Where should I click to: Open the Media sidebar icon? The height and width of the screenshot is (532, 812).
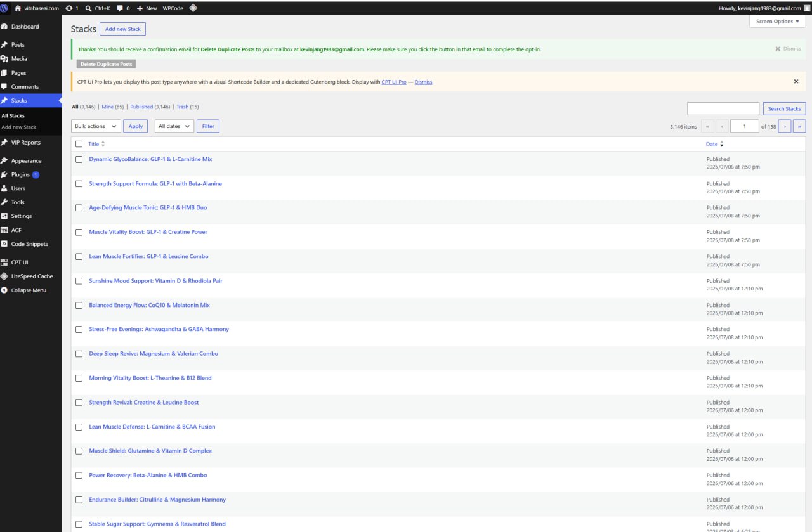[x=4, y=58]
